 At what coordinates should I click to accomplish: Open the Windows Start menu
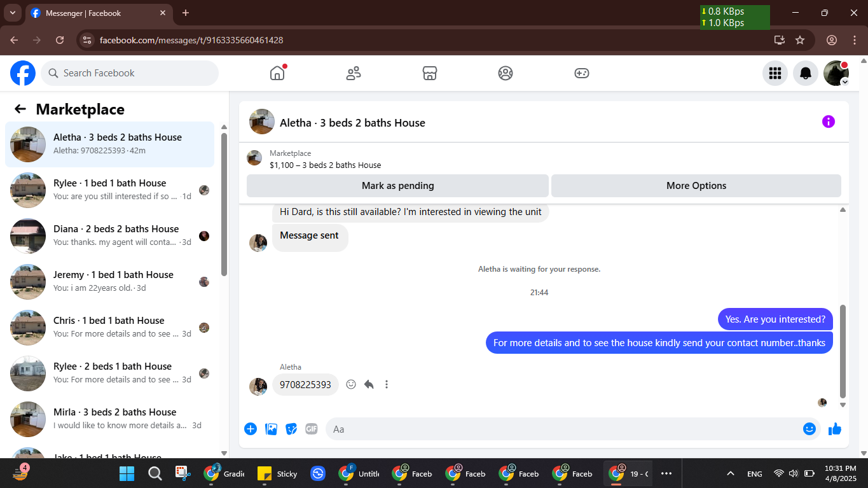[x=127, y=473]
